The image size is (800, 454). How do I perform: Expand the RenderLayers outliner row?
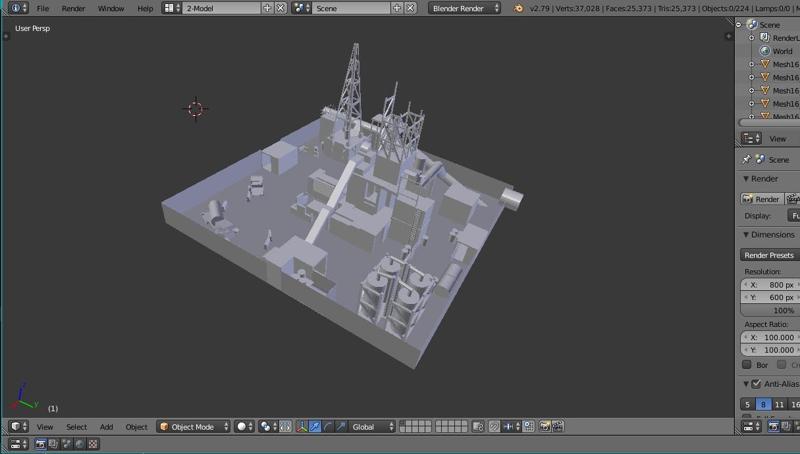(x=752, y=38)
